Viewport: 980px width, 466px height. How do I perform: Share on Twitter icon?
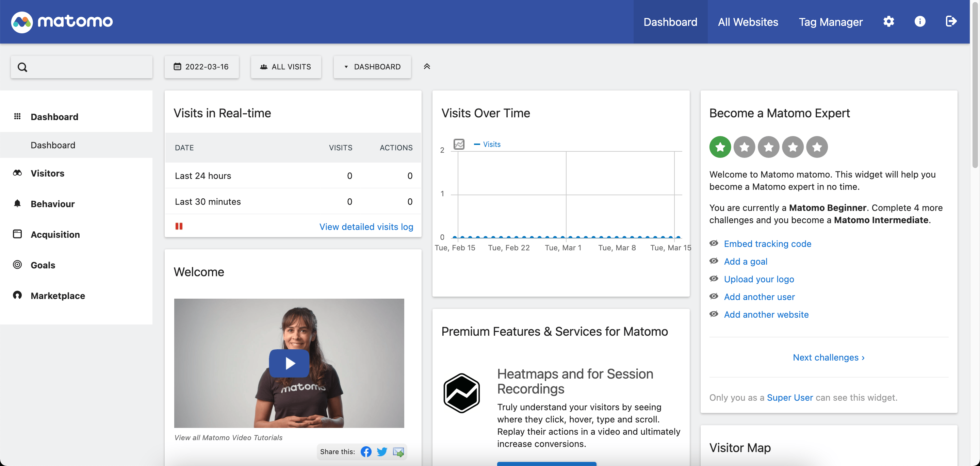point(382,452)
